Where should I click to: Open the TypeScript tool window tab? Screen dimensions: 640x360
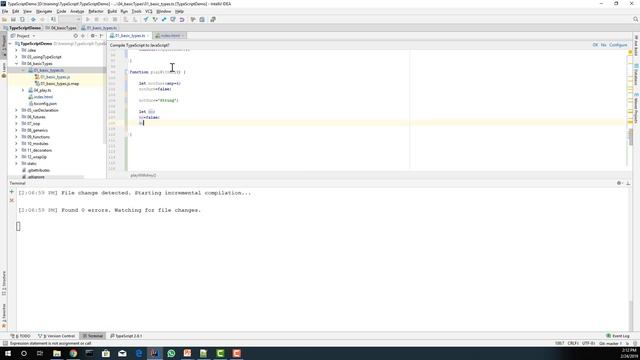point(126,336)
